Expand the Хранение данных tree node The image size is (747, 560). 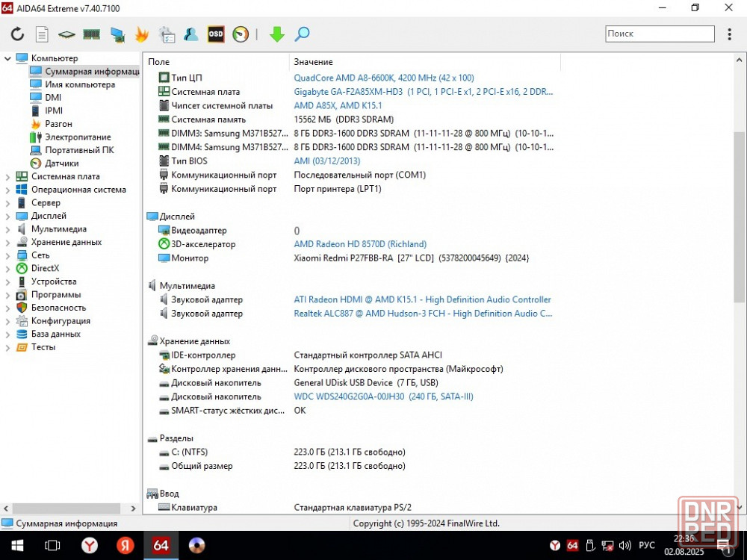[7, 243]
